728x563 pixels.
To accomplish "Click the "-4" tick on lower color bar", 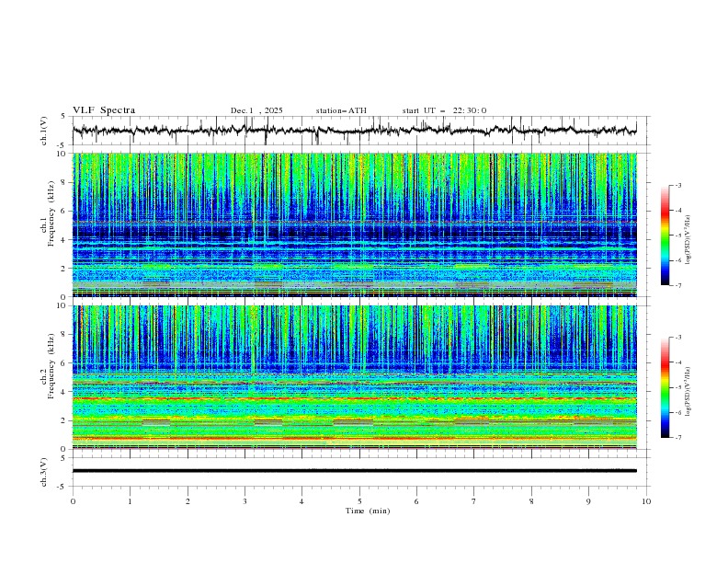I will click(677, 362).
